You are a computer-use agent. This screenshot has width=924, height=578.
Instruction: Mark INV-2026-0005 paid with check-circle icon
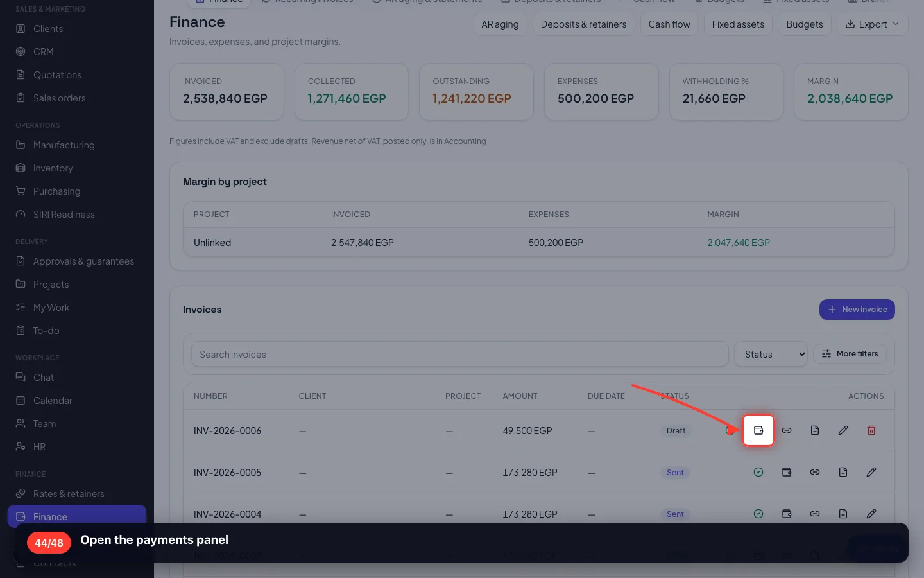click(x=758, y=472)
